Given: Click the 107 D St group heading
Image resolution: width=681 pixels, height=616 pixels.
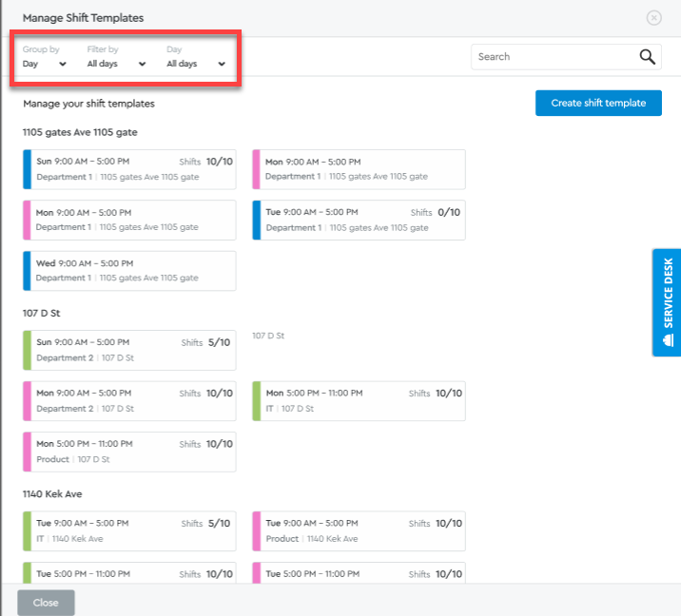Looking at the screenshot, I should point(41,313).
